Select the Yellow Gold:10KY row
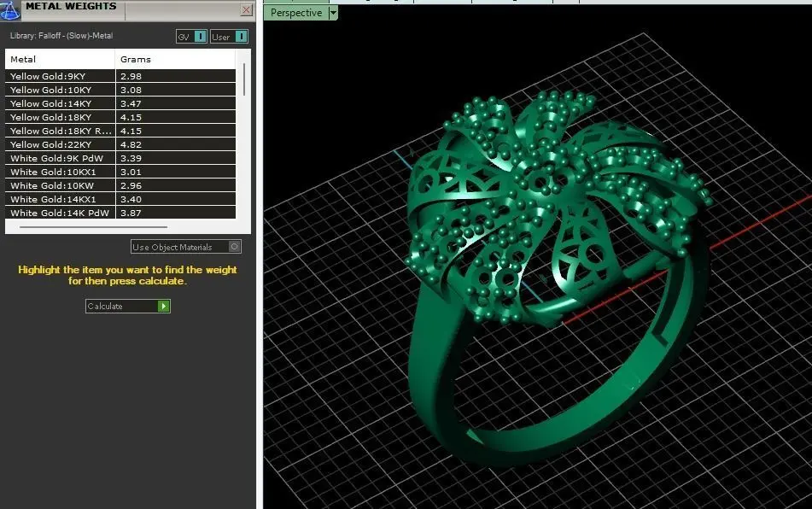Screen dimensions: 812x509 pyautogui.click(x=120, y=90)
